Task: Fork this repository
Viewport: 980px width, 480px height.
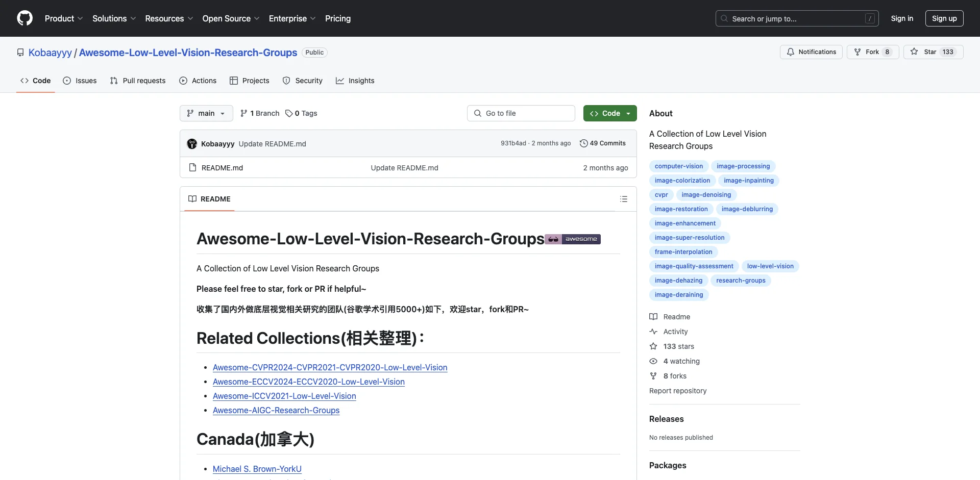Action: [873, 52]
